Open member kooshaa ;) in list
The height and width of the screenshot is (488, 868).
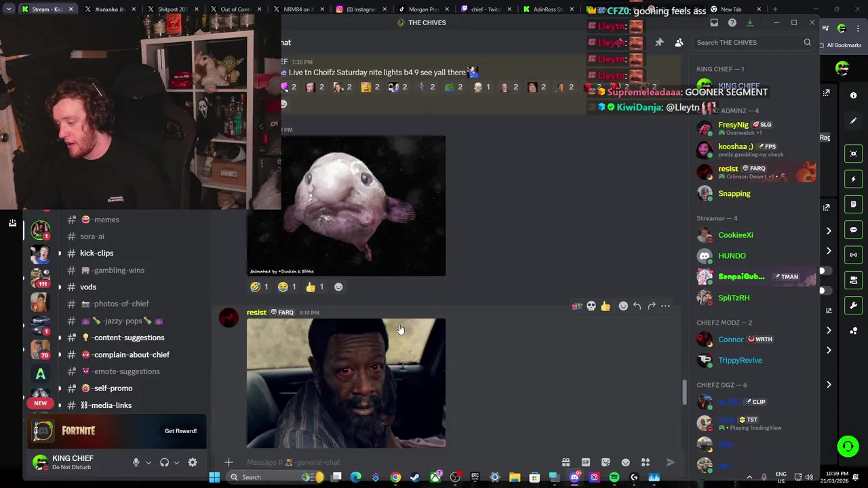click(756, 150)
